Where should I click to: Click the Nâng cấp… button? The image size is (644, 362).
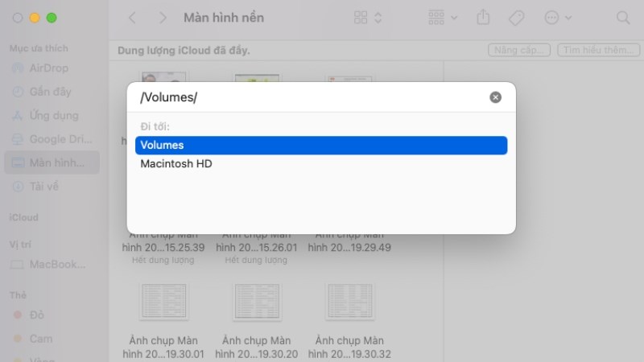pyautogui.click(x=519, y=50)
